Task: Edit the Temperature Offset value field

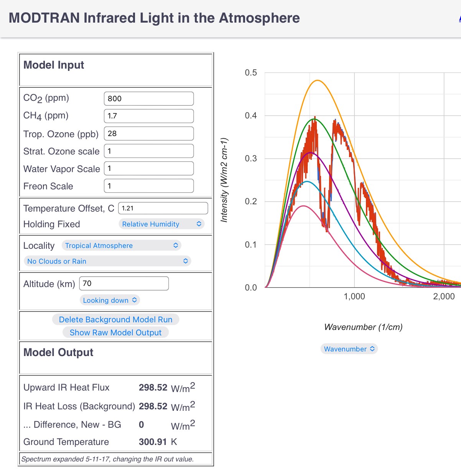Action: pos(163,208)
